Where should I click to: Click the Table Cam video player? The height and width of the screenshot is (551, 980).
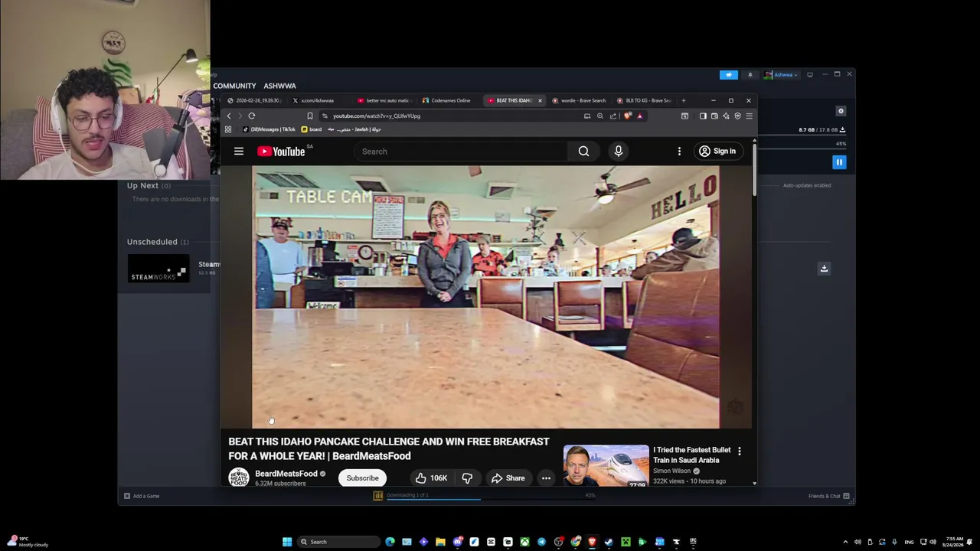[x=485, y=297]
